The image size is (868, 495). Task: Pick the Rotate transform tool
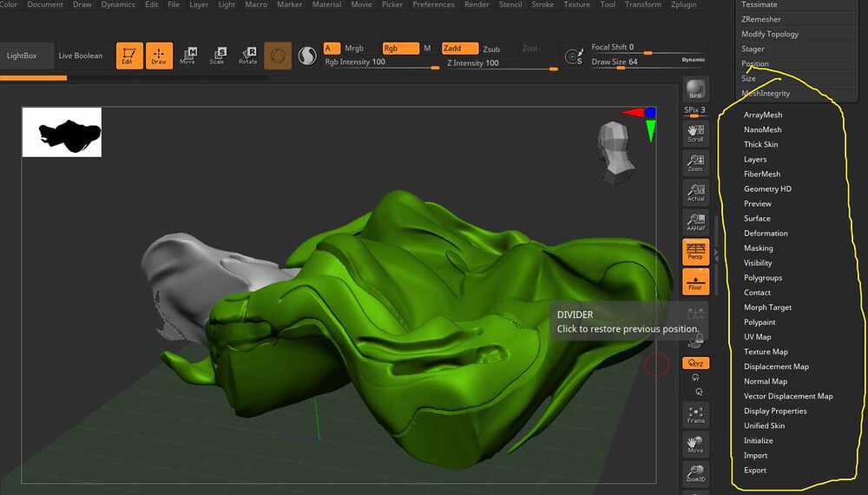pyautogui.click(x=247, y=56)
